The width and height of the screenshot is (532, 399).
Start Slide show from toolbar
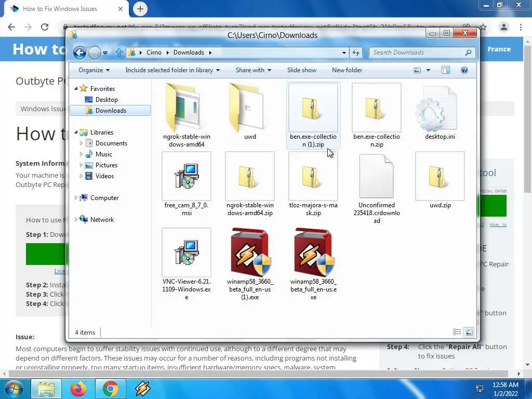tap(302, 70)
